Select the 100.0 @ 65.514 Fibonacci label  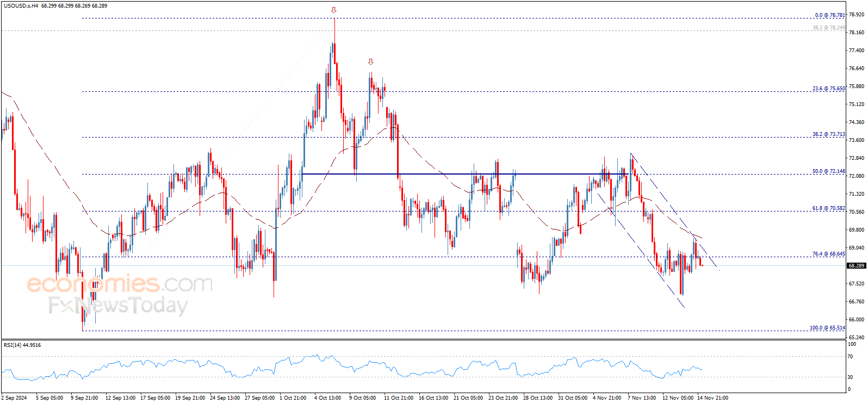[x=828, y=328]
